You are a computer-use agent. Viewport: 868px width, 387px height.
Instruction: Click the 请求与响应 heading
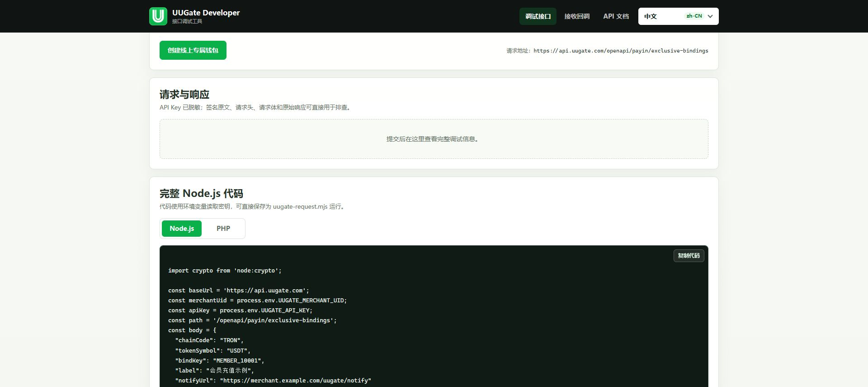(x=184, y=95)
